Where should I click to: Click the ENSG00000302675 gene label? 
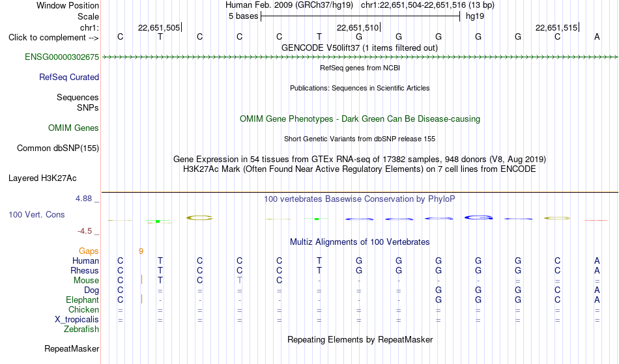pyautogui.click(x=62, y=57)
